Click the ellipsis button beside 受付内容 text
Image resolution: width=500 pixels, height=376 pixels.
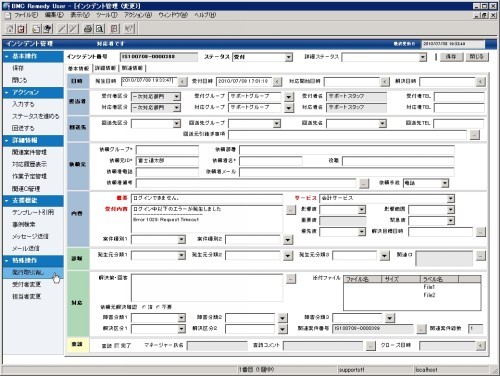click(x=291, y=210)
